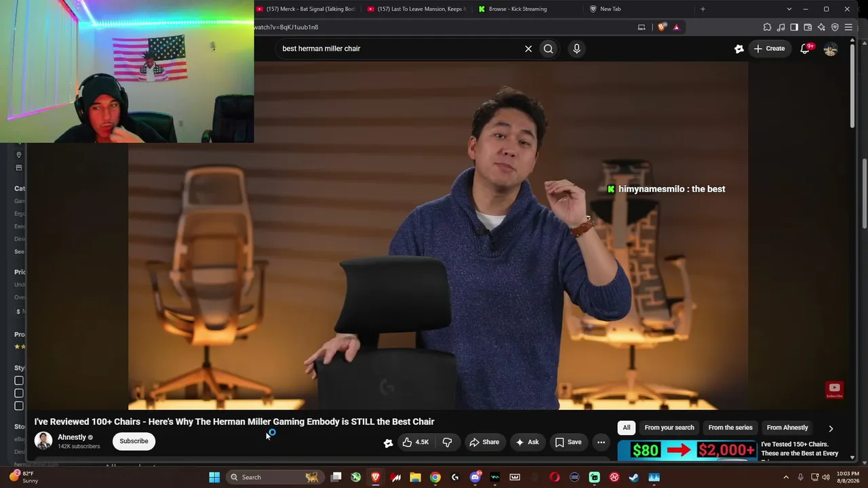Open the Share dialog for the video
Viewport: 868px width, 488px height.
click(x=484, y=442)
